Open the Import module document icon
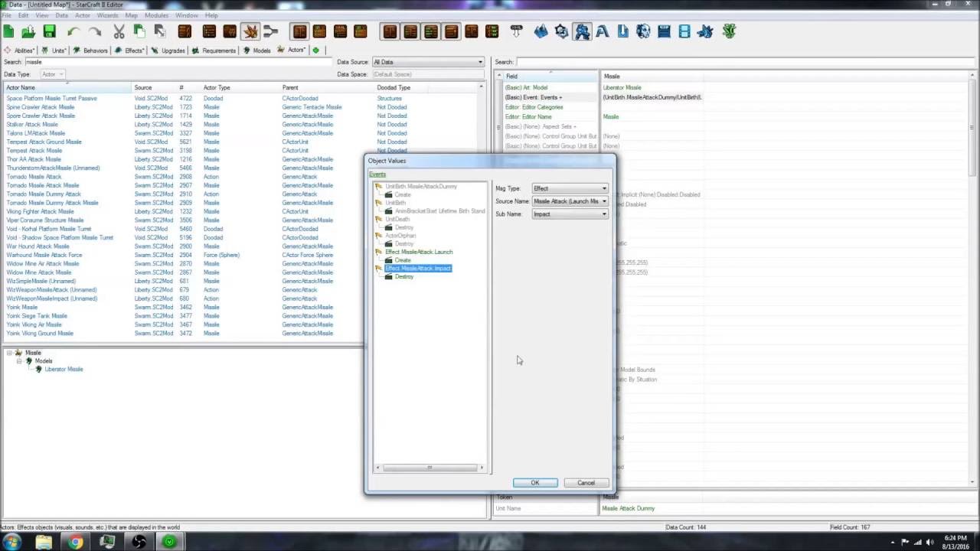 623,31
